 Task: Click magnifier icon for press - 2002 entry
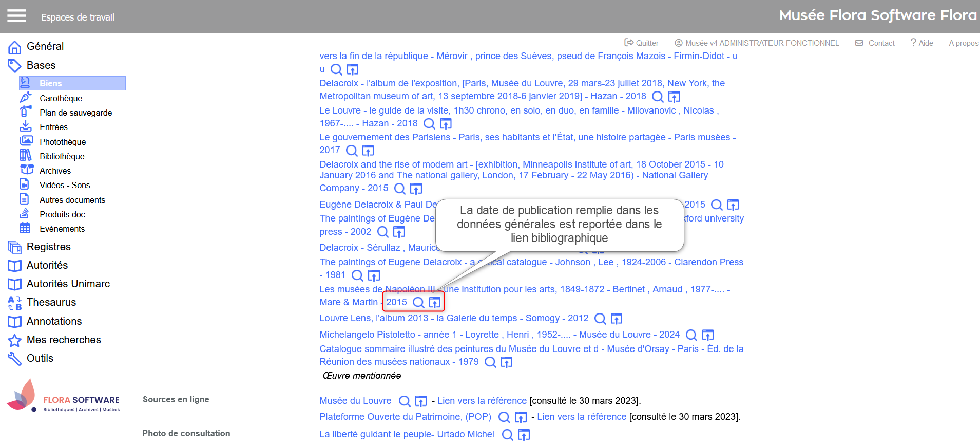(x=382, y=232)
